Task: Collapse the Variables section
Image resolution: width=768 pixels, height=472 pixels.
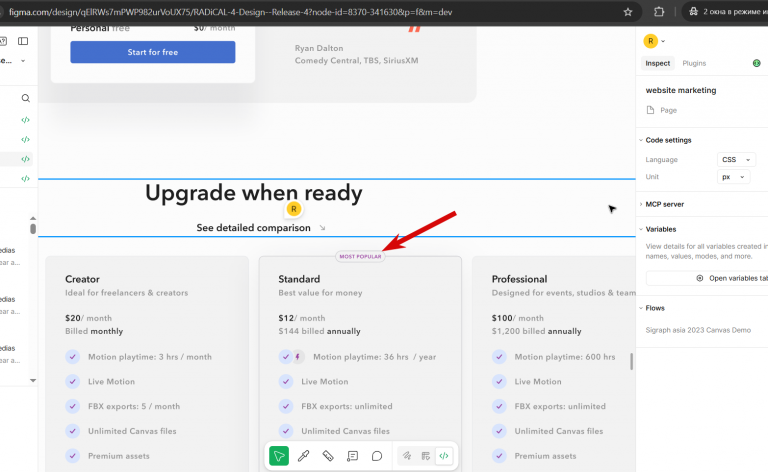Action: [641, 229]
